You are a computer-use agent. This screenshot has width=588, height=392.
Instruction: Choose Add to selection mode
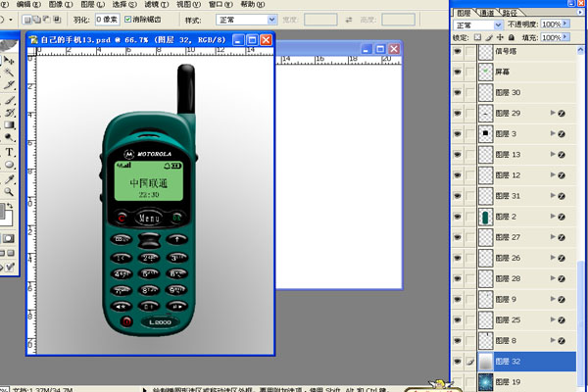[x=37, y=20]
